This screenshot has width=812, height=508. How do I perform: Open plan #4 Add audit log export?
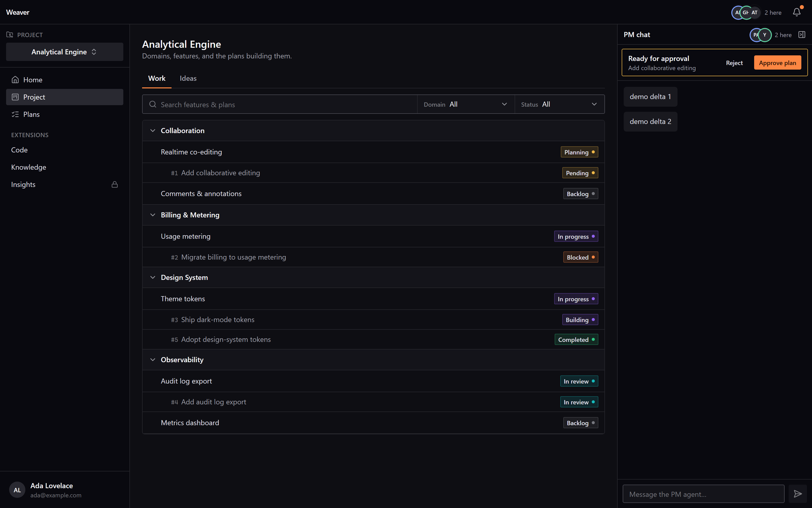pos(373,402)
